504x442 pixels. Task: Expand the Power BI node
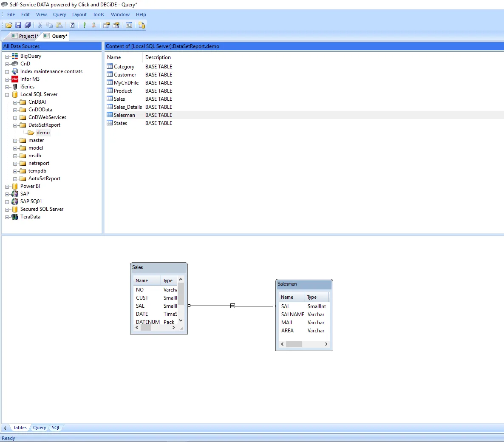(7, 187)
